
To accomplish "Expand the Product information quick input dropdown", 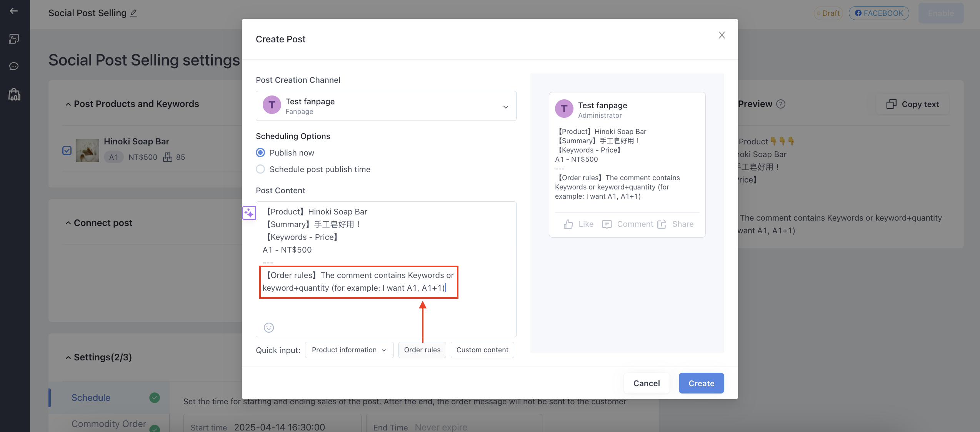I will tap(349, 350).
